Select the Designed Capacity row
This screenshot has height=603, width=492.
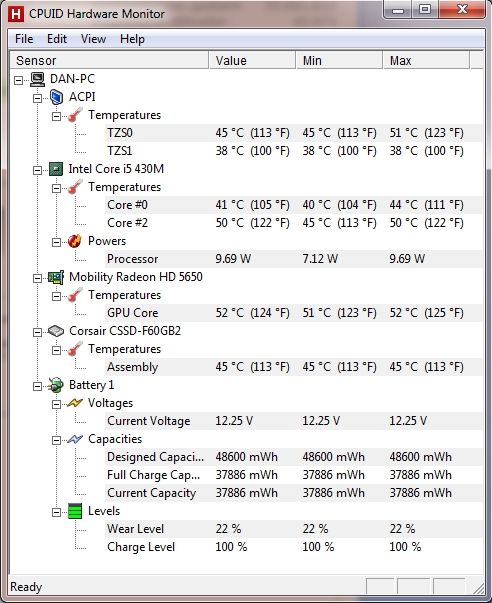pos(294,457)
